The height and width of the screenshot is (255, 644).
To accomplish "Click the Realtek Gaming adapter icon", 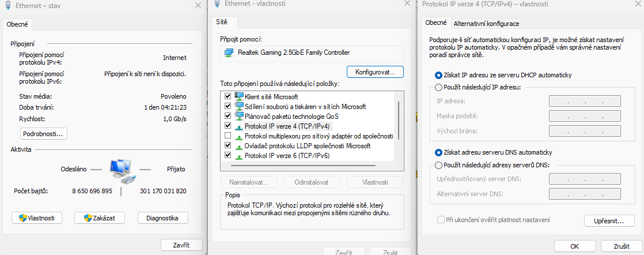I will coord(229,52).
